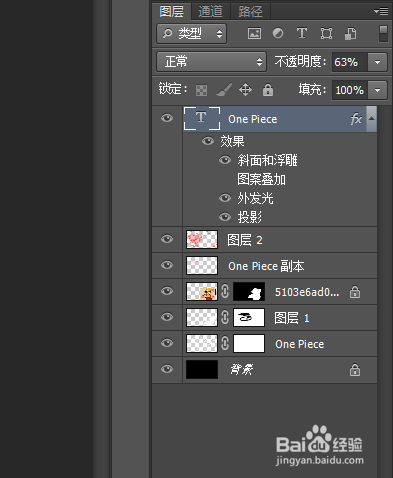Hide the 投影 effect
The height and width of the screenshot is (478, 393).
[x=225, y=217]
